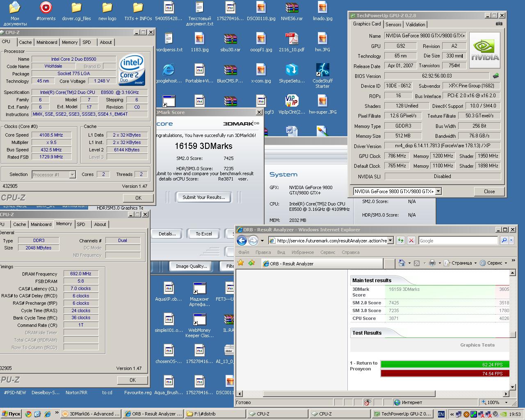525x420 pixels.
Task: Open Cache tab in lower CPU-Z window
Action: coord(20,224)
